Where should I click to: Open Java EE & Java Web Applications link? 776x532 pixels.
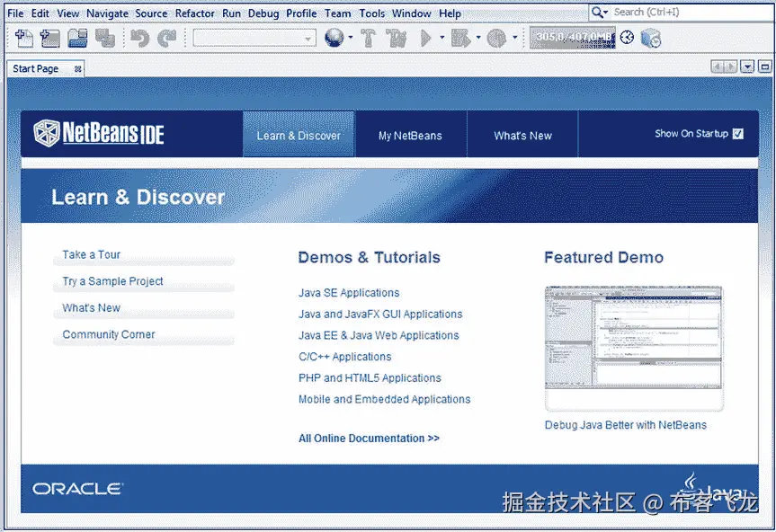tap(379, 335)
